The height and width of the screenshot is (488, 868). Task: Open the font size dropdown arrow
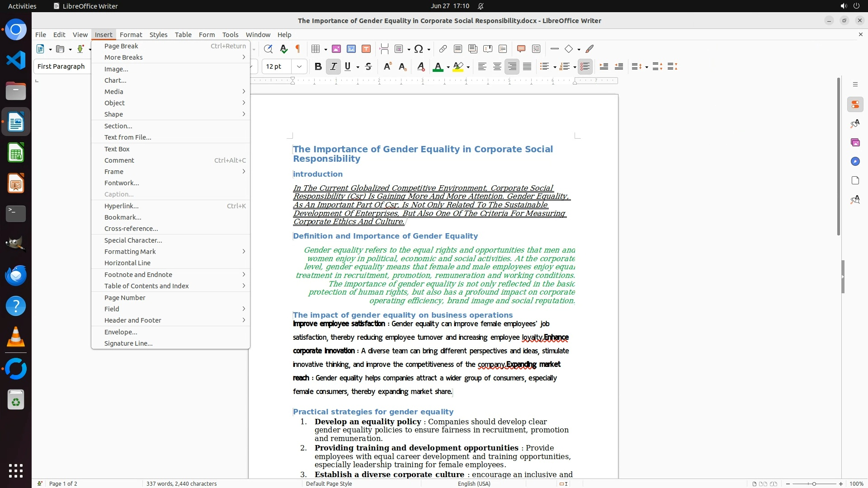pos(299,67)
